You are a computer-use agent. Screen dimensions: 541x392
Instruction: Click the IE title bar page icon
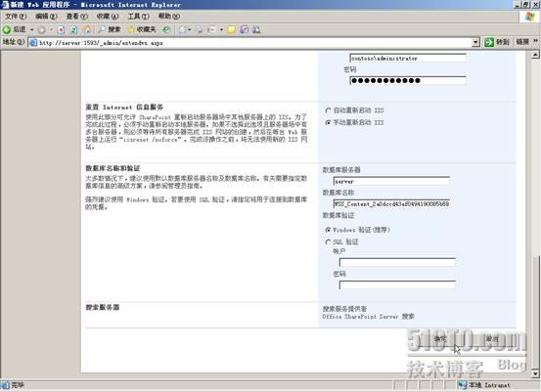coord(5,5)
